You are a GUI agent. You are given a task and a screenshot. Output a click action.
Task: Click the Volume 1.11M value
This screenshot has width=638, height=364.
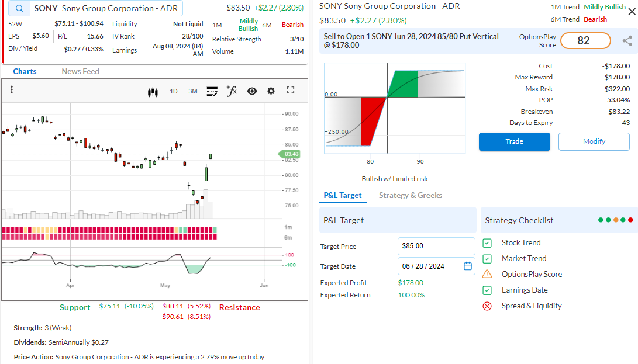pyautogui.click(x=294, y=51)
